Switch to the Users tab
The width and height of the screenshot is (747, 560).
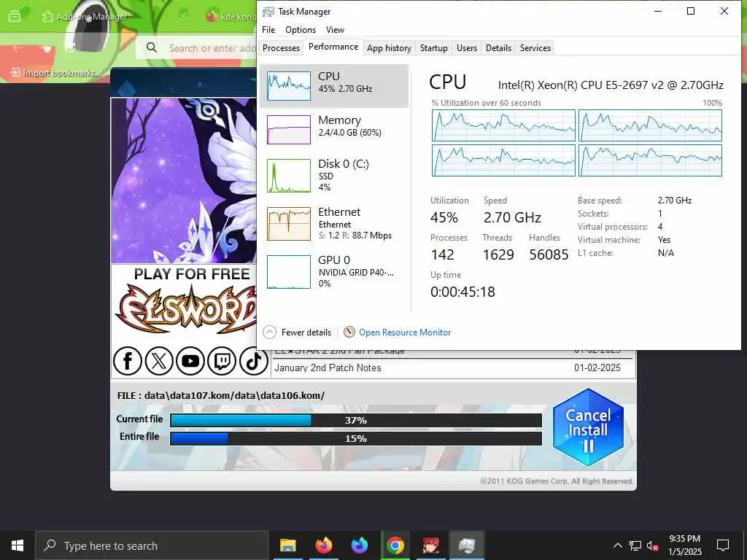tap(467, 47)
